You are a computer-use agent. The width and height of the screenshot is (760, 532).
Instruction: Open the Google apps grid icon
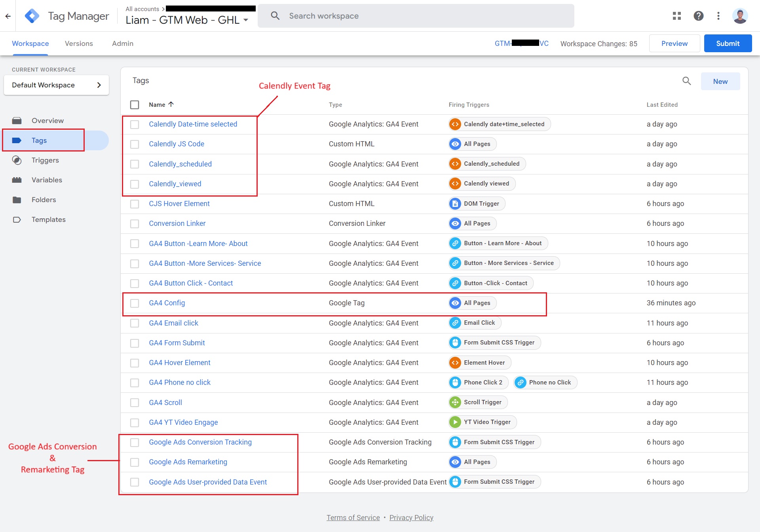tap(677, 16)
